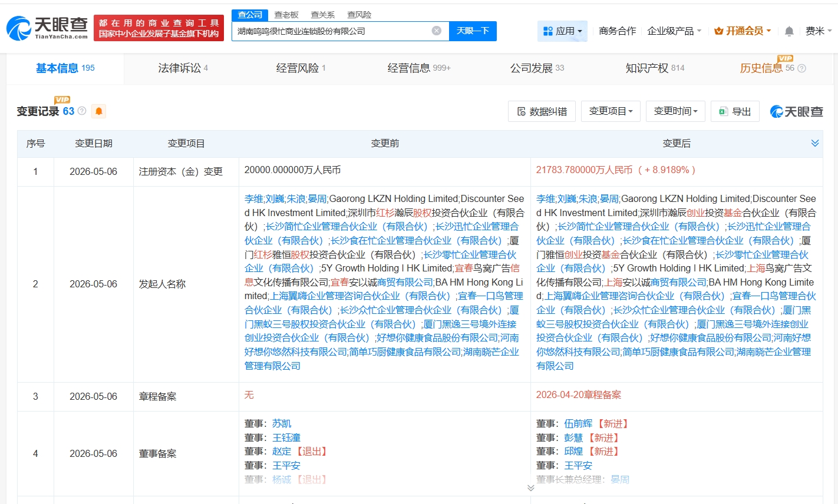The height and width of the screenshot is (504, 838).
Task: Select the 查关系 search tab
Action: click(323, 15)
